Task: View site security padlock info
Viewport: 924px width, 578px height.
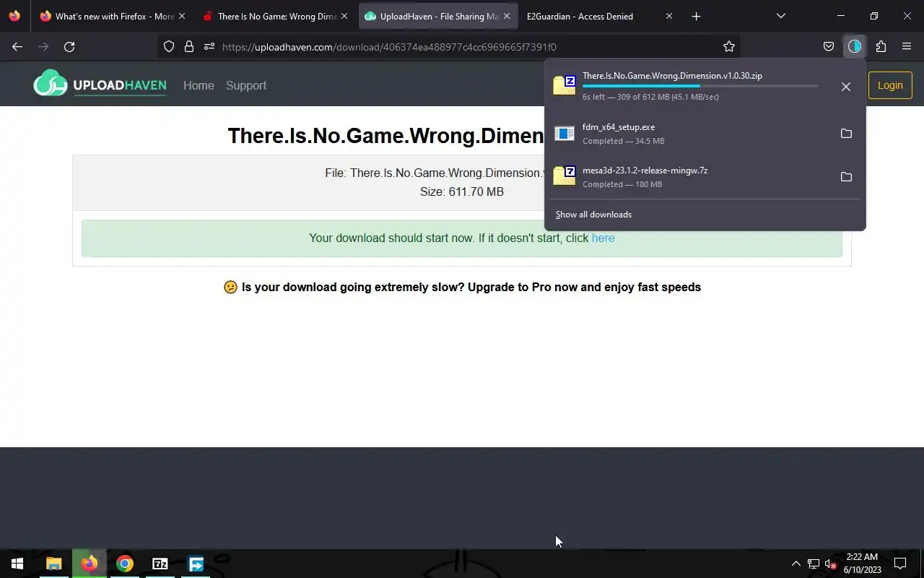Action: click(x=189, y=46)
